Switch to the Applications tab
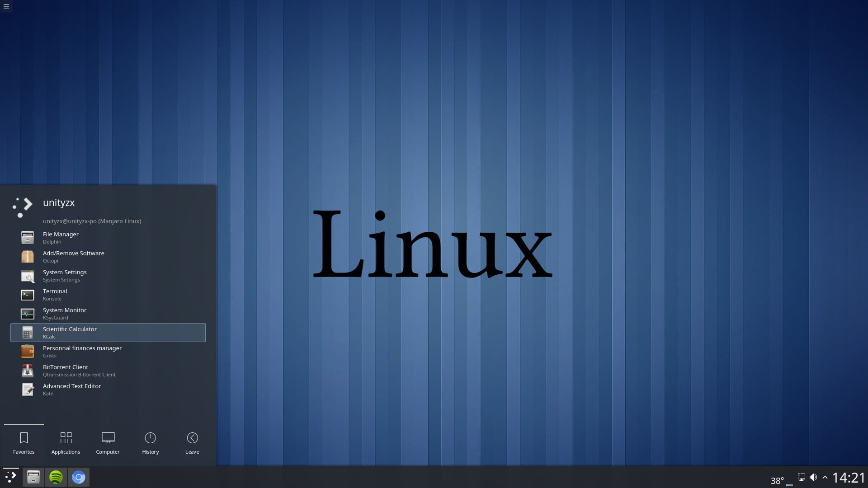Viewport: 868px width, 488px height. [x=66, y=443]
